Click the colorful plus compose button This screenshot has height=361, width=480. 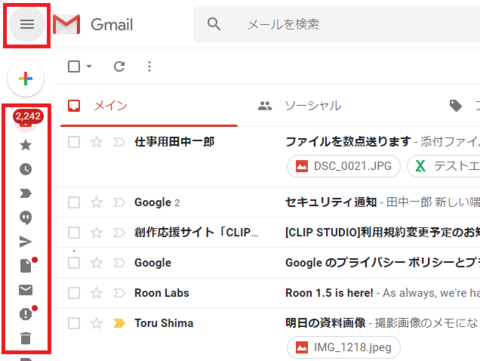(x=26, y=79)
